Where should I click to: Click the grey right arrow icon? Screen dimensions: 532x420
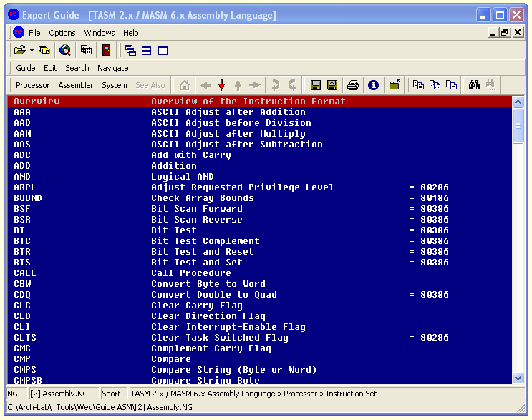tap(254, 85)
